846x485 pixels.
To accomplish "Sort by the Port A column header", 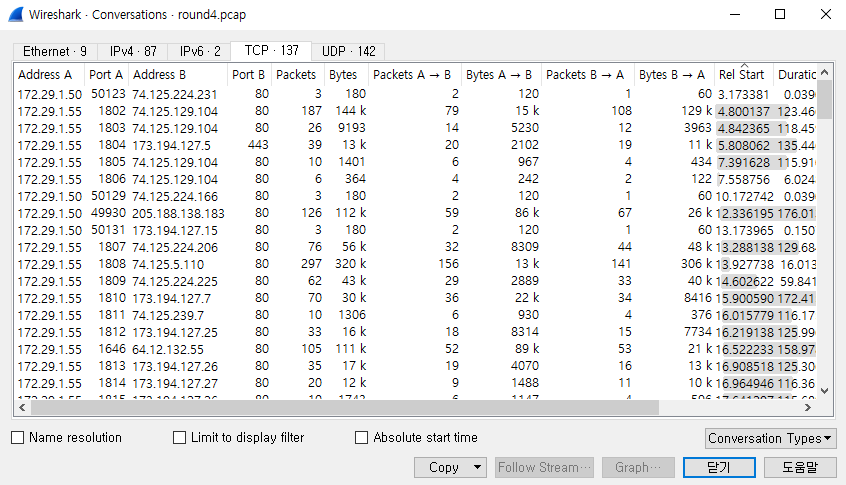I will click(107, 74).
